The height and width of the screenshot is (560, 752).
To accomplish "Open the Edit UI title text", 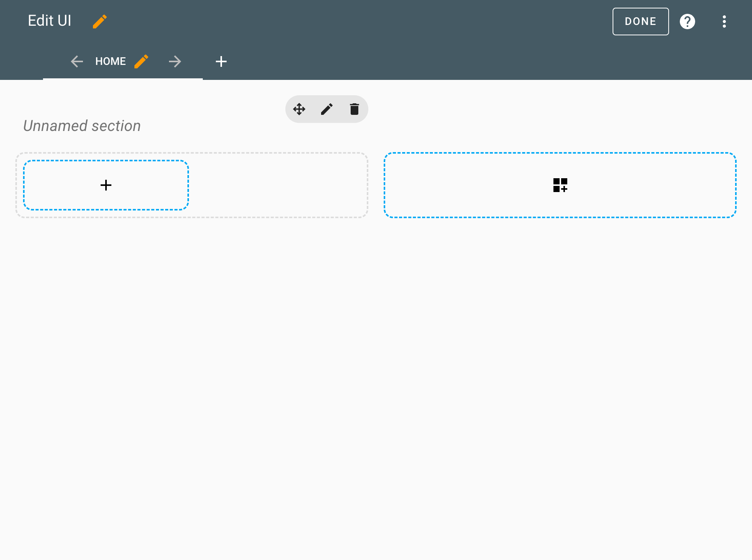I will pos(49,20).
